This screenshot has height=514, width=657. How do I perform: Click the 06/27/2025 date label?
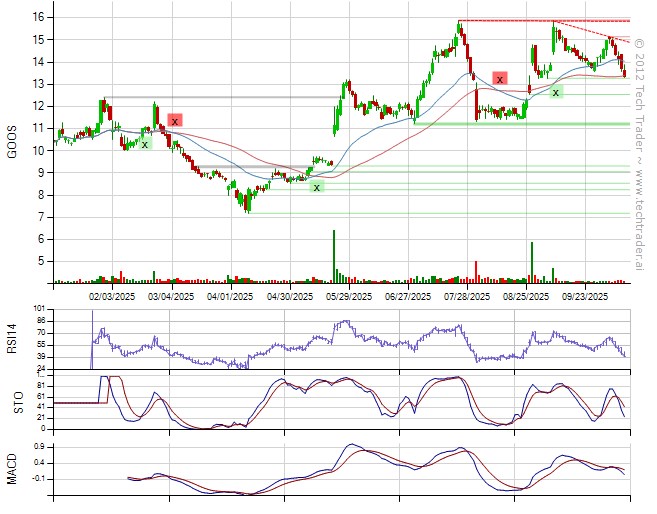click(x=406, y=296)
